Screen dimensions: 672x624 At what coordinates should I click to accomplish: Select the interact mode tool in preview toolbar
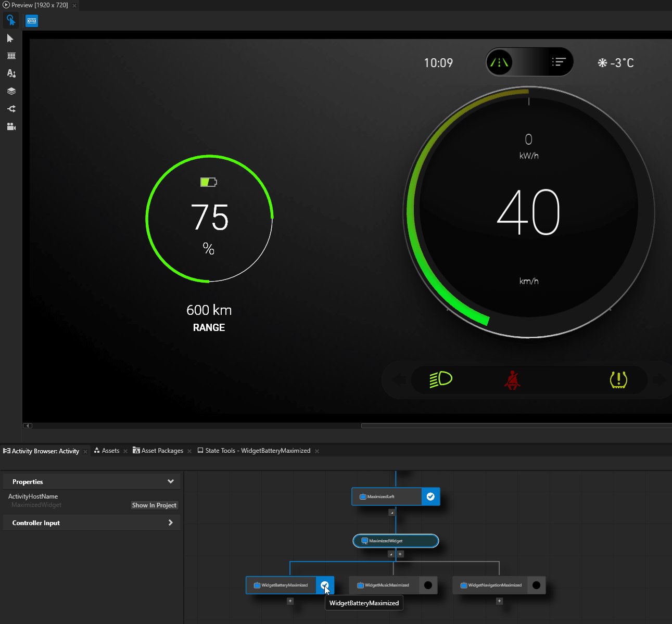11,20
